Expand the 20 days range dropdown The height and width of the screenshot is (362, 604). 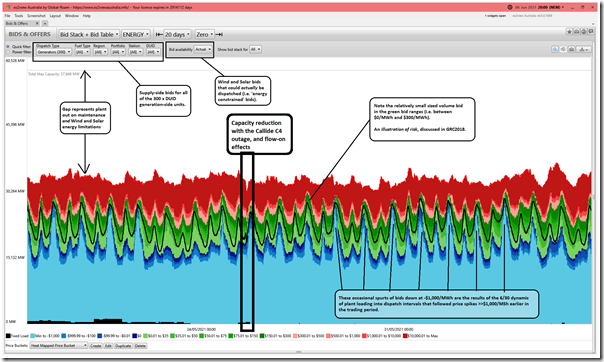pyautogui.click(x=177, y=34)
